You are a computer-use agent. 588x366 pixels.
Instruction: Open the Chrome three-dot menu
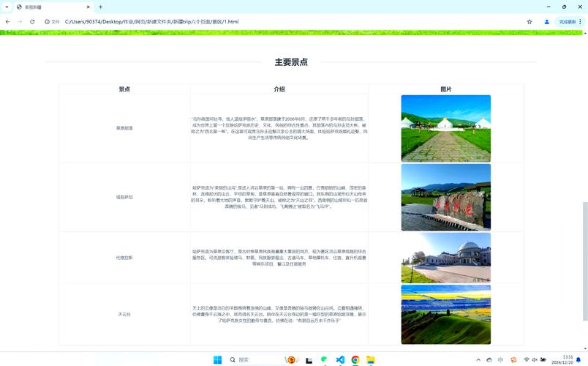[x=581, y=22]
